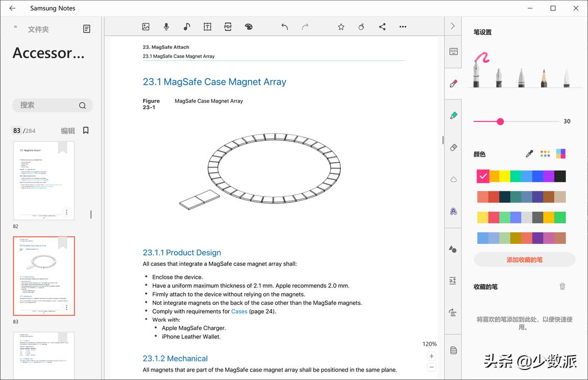Mark the note as favorite with the star
This screenshot has height=380, width=588.
(341, 27)
